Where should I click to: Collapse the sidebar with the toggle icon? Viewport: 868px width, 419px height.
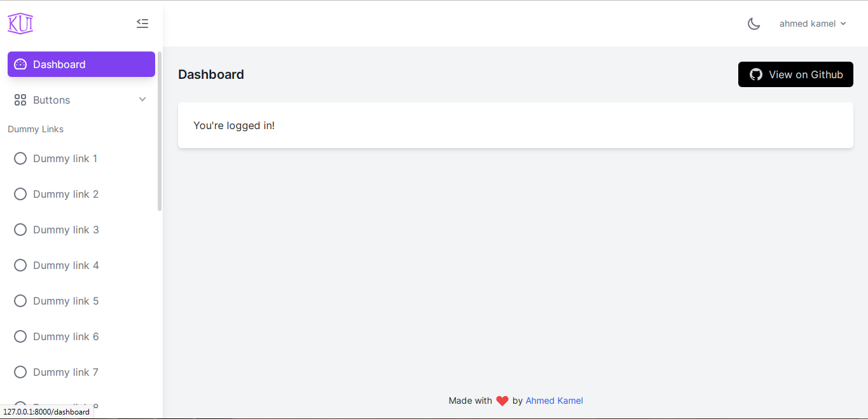pyautogui.click(x=142, y=24)
